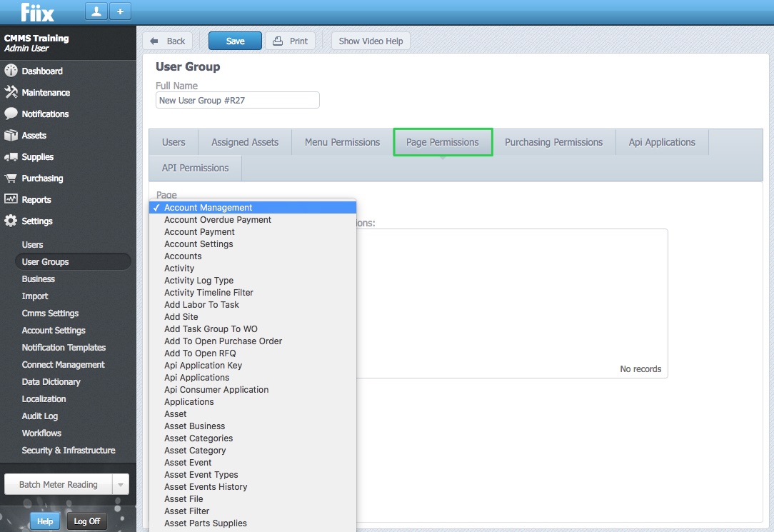Select Accounts option
Screen dimensions: 774x532
click(253, 256)
